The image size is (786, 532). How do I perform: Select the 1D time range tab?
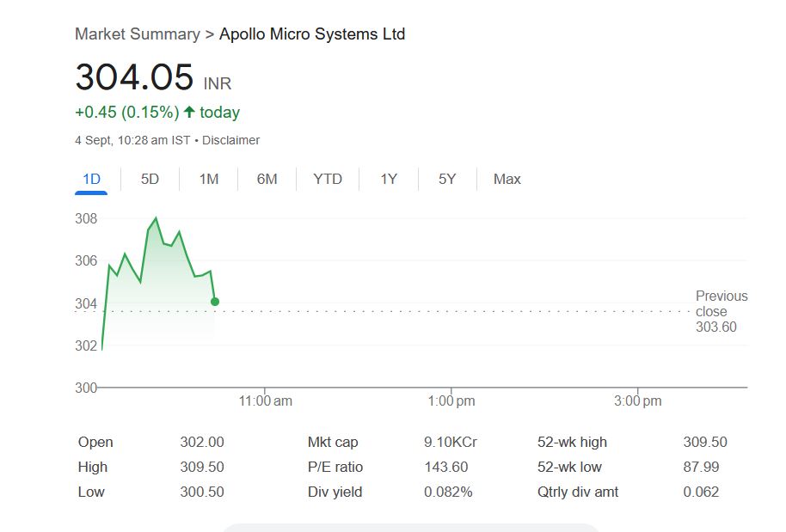(91, 179)
